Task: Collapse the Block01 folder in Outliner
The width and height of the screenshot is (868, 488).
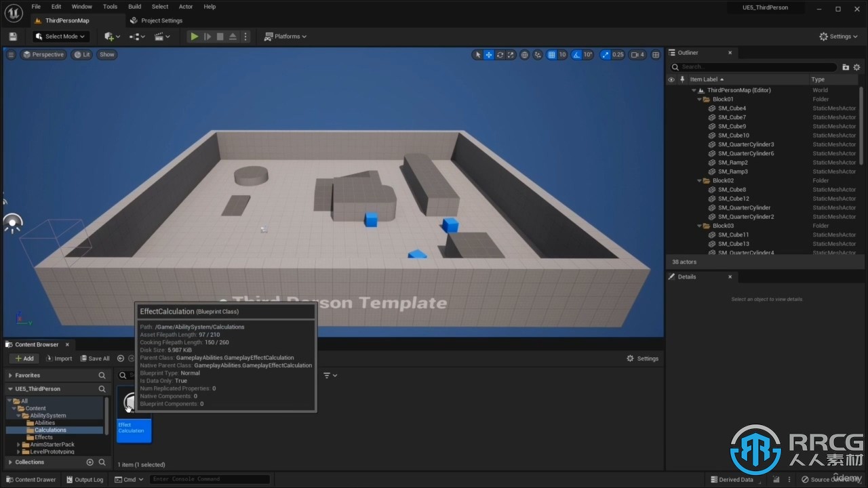Action: click(699, 99)
